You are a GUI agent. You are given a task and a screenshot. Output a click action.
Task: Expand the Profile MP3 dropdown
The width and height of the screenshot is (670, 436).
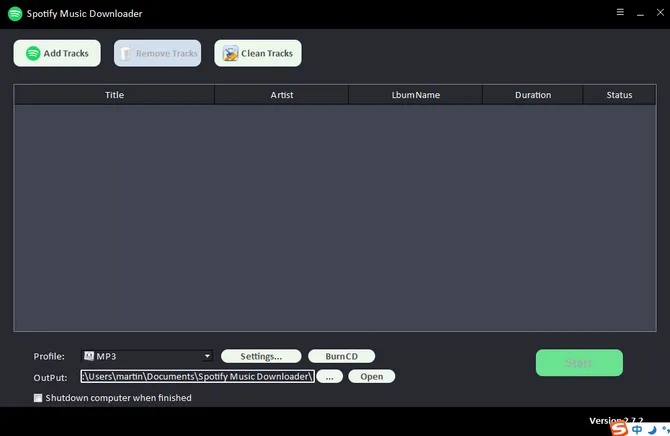(147, 356)
